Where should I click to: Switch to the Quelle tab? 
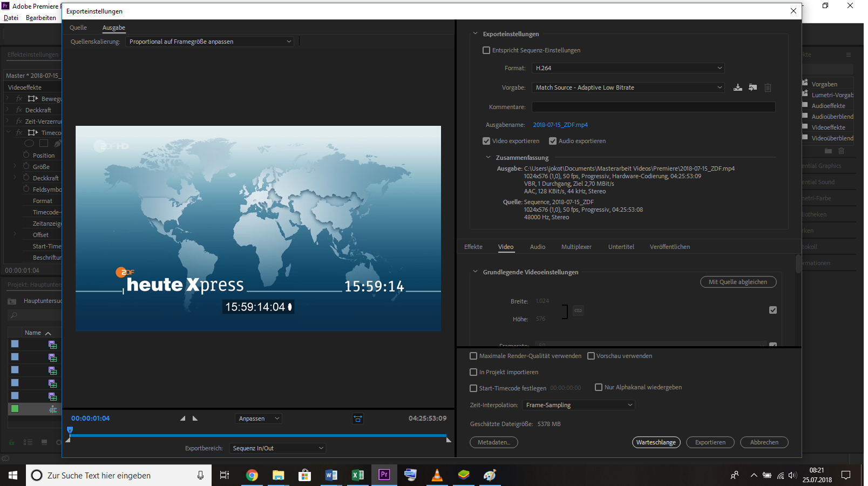tap(78, 28)
